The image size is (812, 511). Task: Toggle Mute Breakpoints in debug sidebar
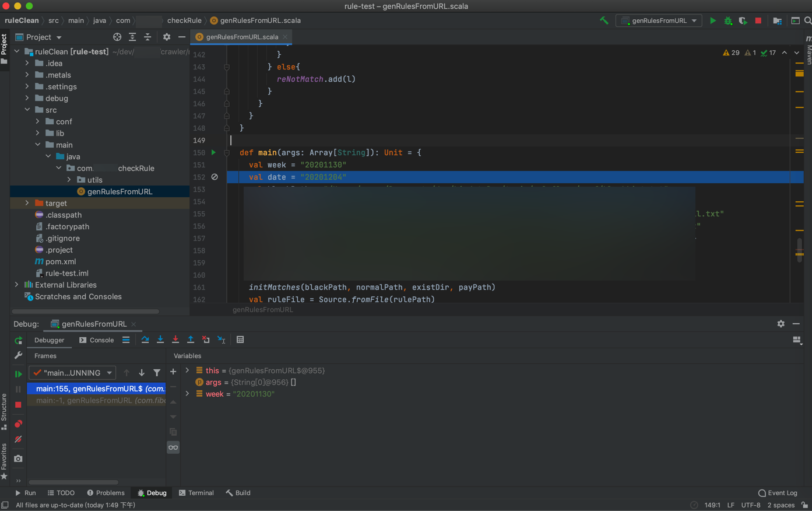18,439
